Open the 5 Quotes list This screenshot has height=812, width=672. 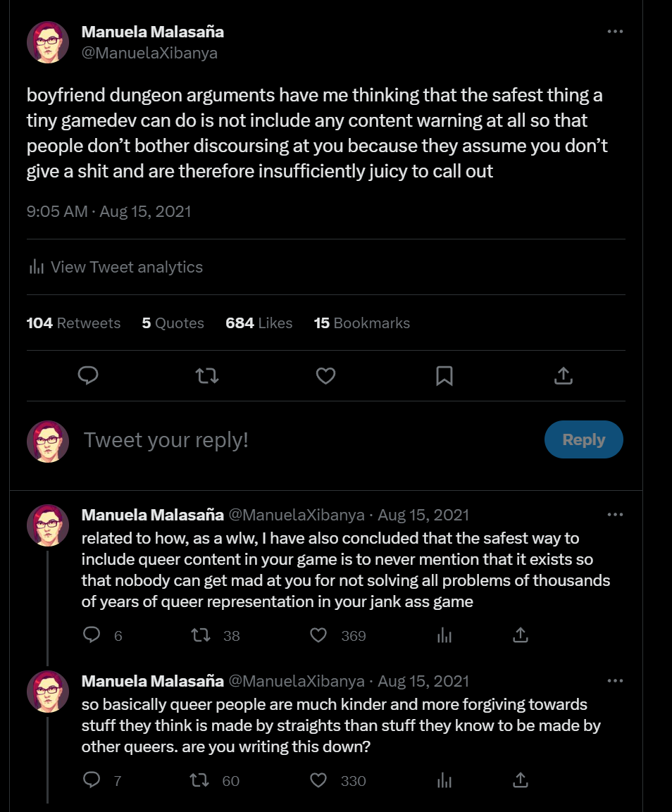(173, 323)
